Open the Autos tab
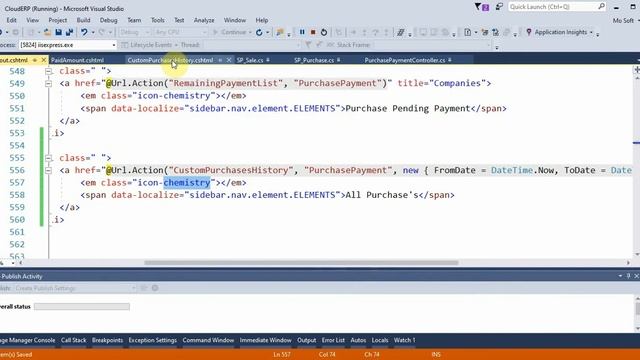The width and height of the screenshot is (640, 360). [x=358, y=340]
